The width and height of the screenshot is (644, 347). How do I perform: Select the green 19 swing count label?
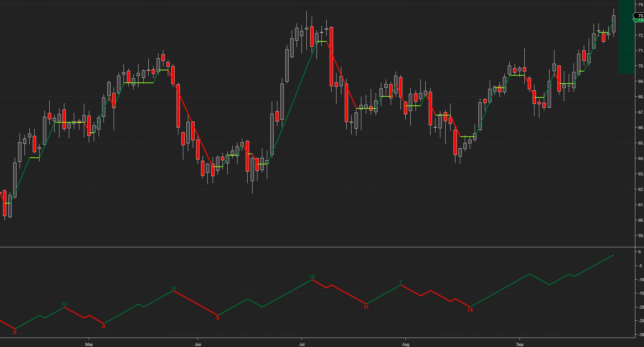[312, 277]
